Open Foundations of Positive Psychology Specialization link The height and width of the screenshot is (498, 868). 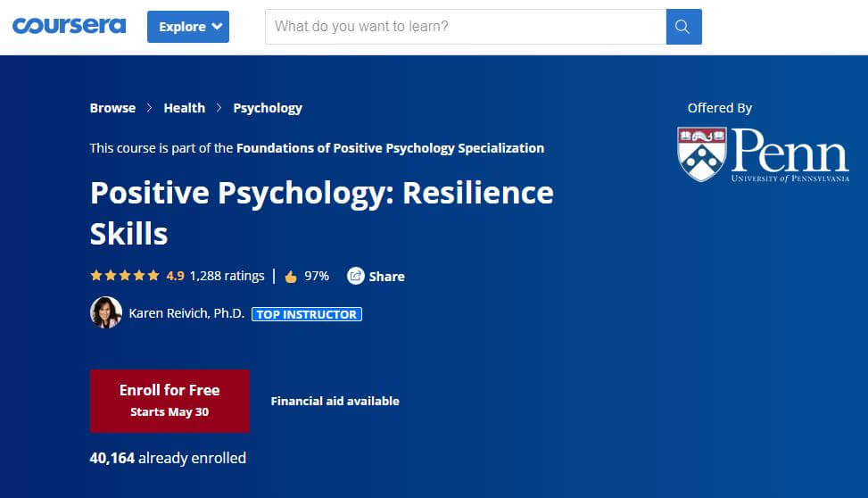tap(390, 148)
